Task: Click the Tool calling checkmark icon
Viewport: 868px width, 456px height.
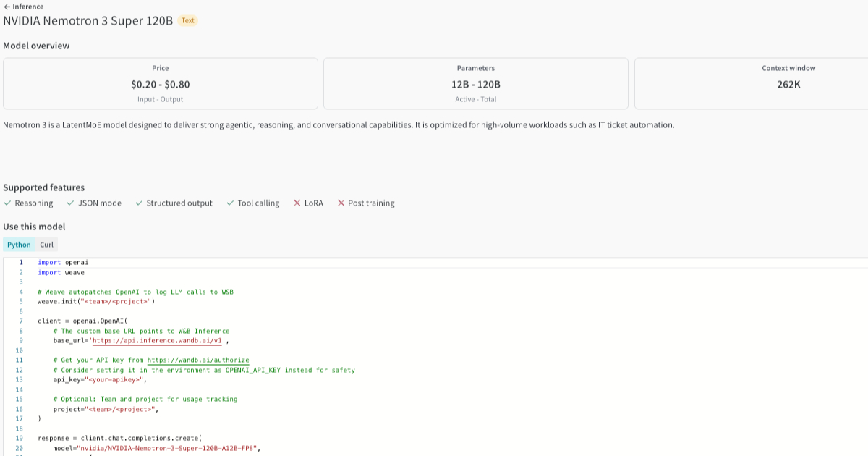Action: pos(230,203)
